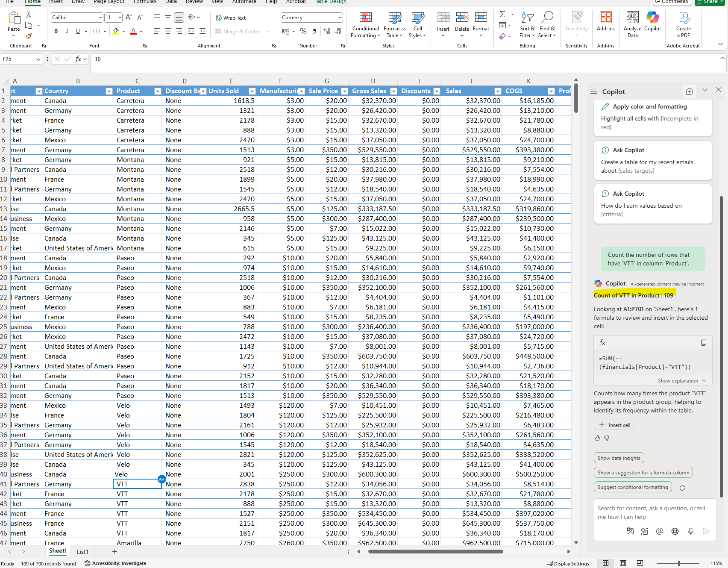
Task: Click the thumbs up feedback icon
Action: (597, 438)
